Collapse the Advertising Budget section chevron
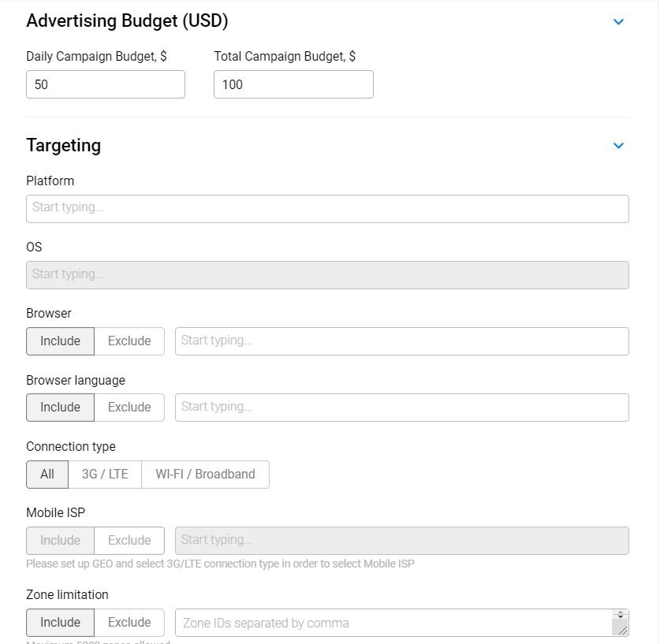 pos(618,22)
